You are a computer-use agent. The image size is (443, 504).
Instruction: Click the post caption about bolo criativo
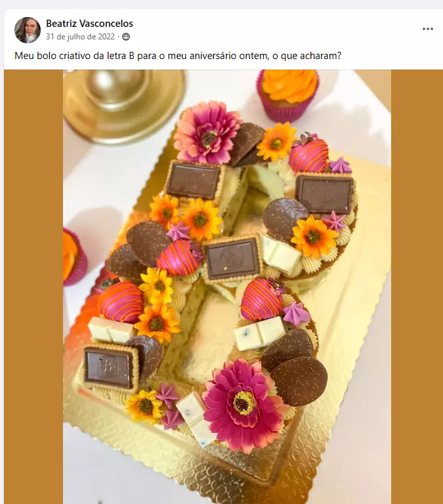(x=178, y=56)
